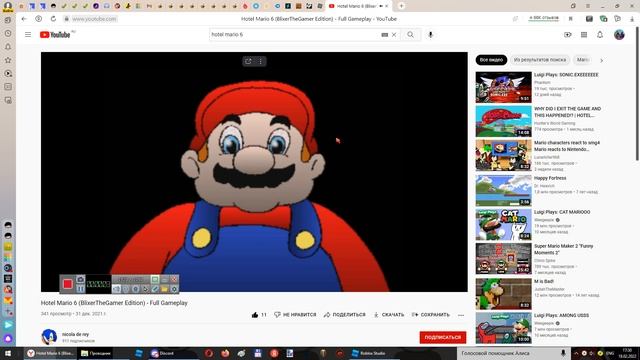The height and width of the screenshot is (360, 640).
Task: Start voice search with the microphone icon
Action: pyautogui.click(x=430, y=35)
